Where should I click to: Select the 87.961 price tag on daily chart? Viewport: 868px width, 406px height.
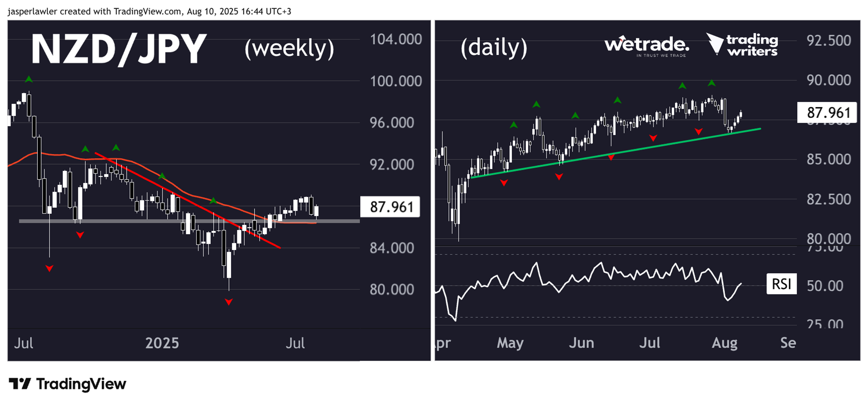tap(827, 113)
